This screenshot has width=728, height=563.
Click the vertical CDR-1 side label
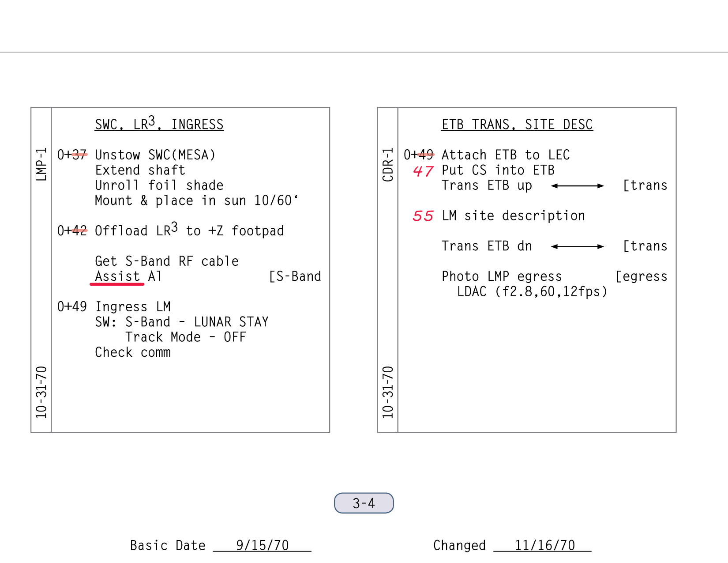[x=388, y=164]
